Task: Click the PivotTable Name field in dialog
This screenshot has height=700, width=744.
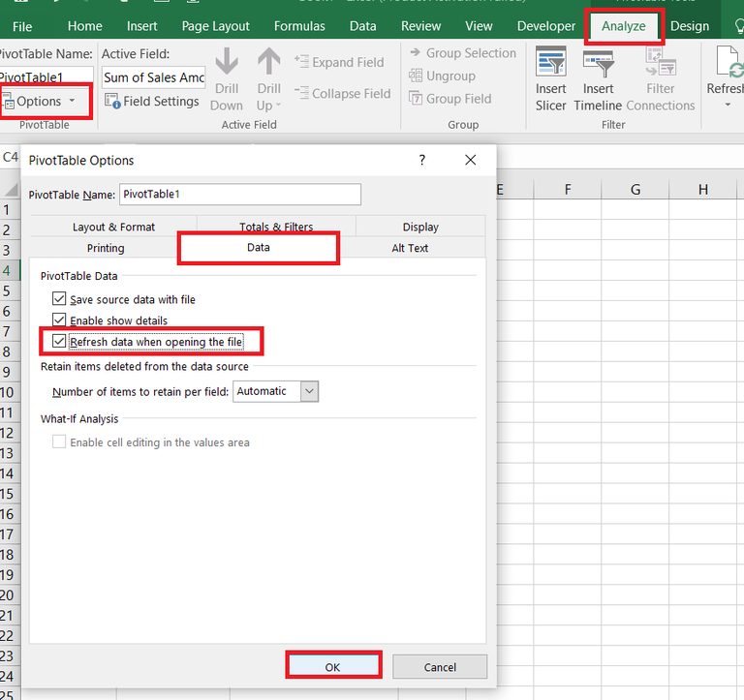Action: coord(239,194)
